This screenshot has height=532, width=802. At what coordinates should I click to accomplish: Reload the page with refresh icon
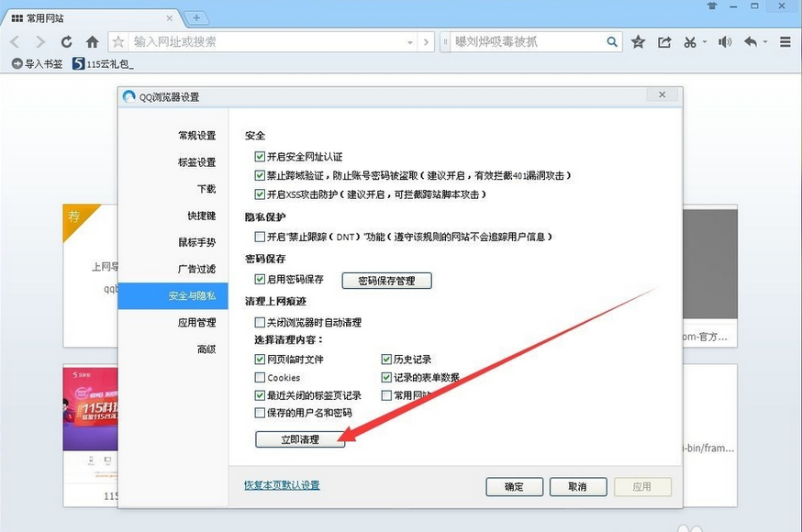pyautogui.click(x=66, y=42)
